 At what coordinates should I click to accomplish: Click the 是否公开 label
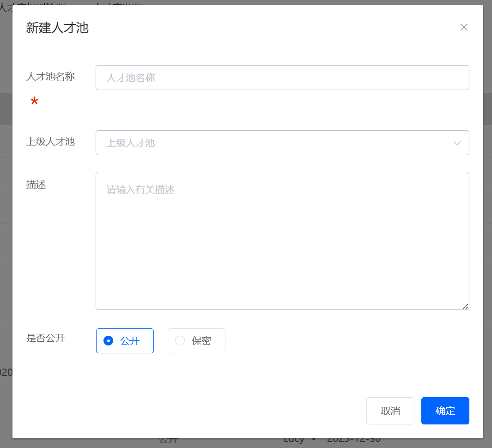point(46,338)
